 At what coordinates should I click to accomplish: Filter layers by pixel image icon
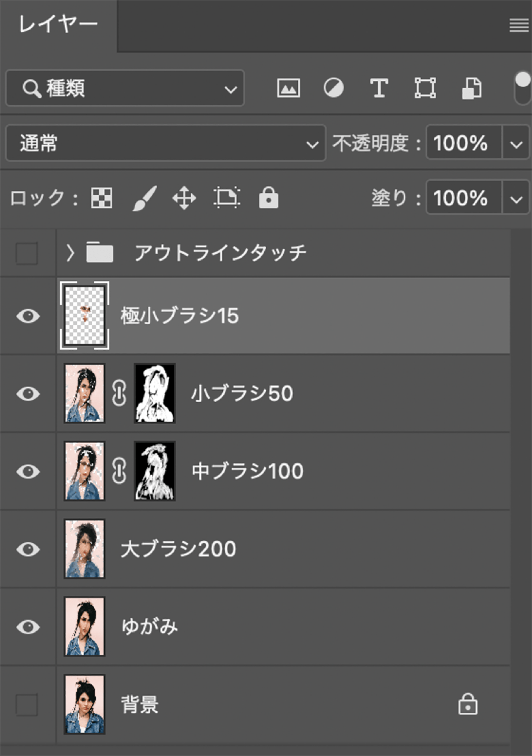tap(288, 88)
